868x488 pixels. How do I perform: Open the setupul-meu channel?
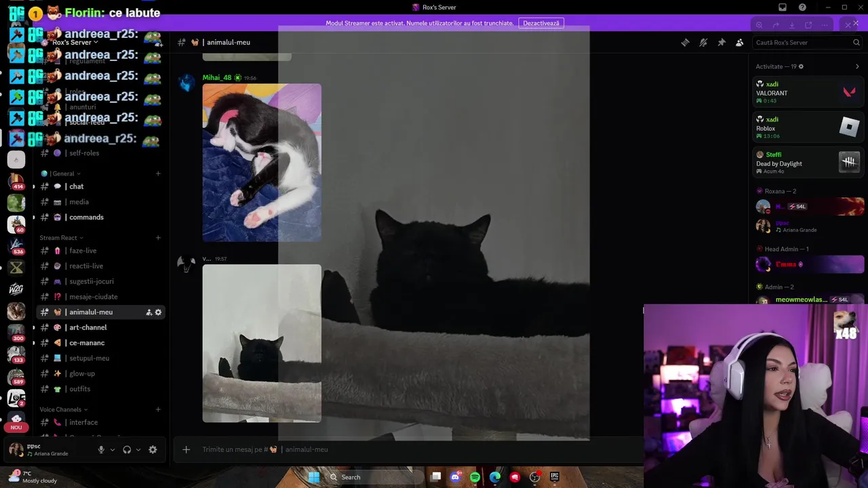(x=100, y=358)
